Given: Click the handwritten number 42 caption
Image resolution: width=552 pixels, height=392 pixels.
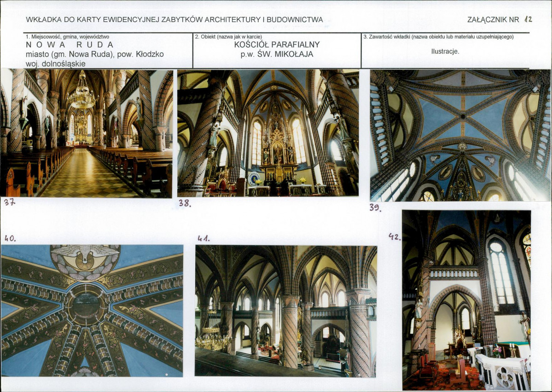Looking at the screenshot, I should coord(394,236).
